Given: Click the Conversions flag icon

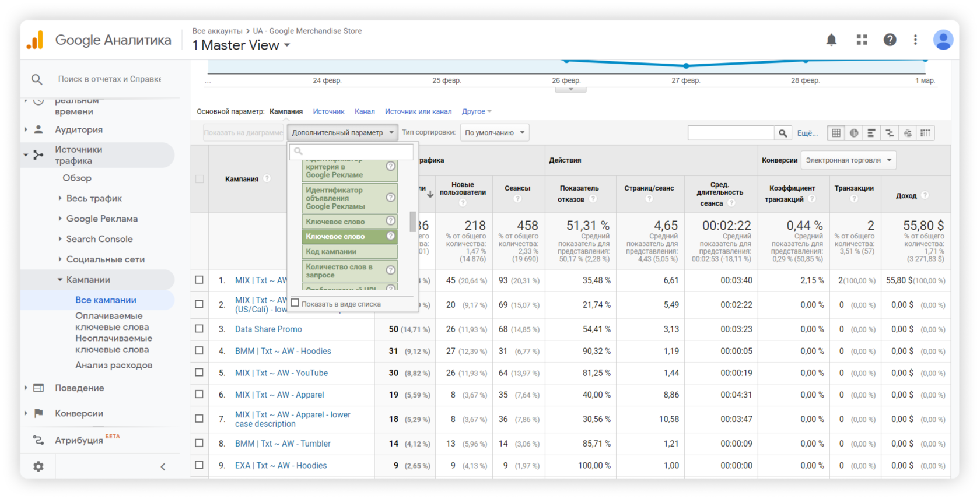Looking at the screenshot, I should [38, 413].
